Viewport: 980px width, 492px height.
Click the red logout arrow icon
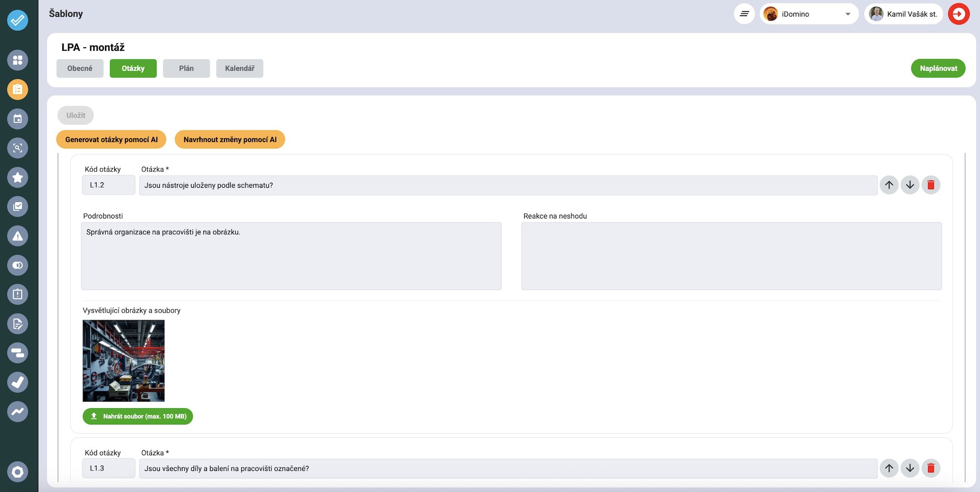(958, 14)
